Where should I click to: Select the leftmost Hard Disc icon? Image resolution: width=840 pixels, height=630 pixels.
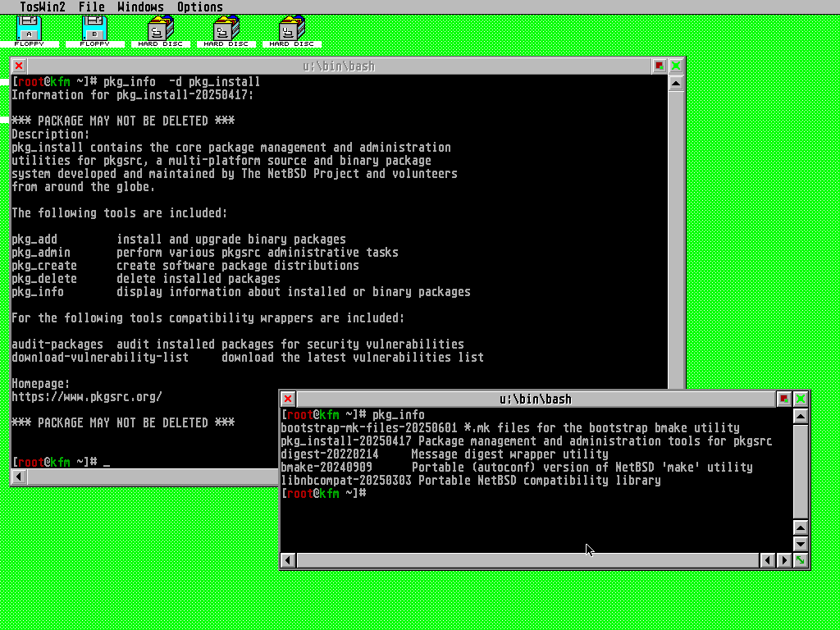160,30
